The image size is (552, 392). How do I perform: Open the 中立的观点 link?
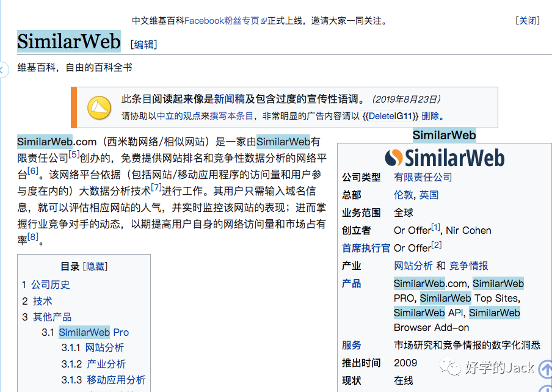coord(178,116)
